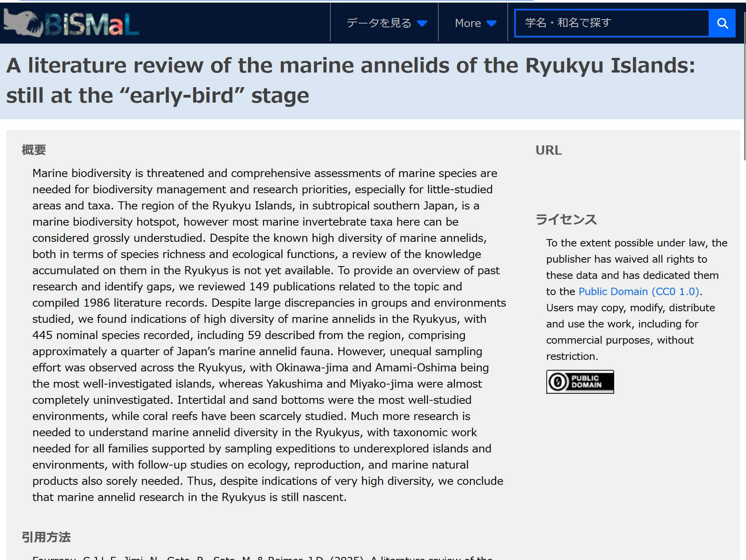The width and height of the screenshot is (746, 560).
Task: Click the citation text under 引用方法
Action: (262, 557)
